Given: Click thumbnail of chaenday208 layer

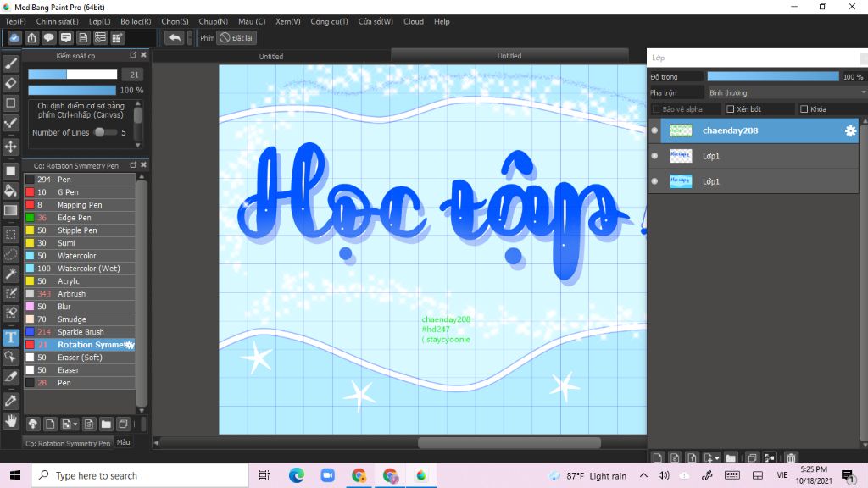Looking at the screenshot, I should 681,130.
